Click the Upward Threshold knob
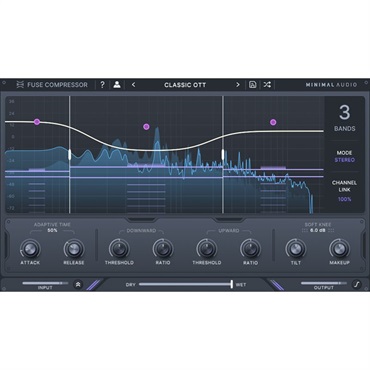This screenshot has height=370, width=370. pyautogui.click(x=206, y=249)
